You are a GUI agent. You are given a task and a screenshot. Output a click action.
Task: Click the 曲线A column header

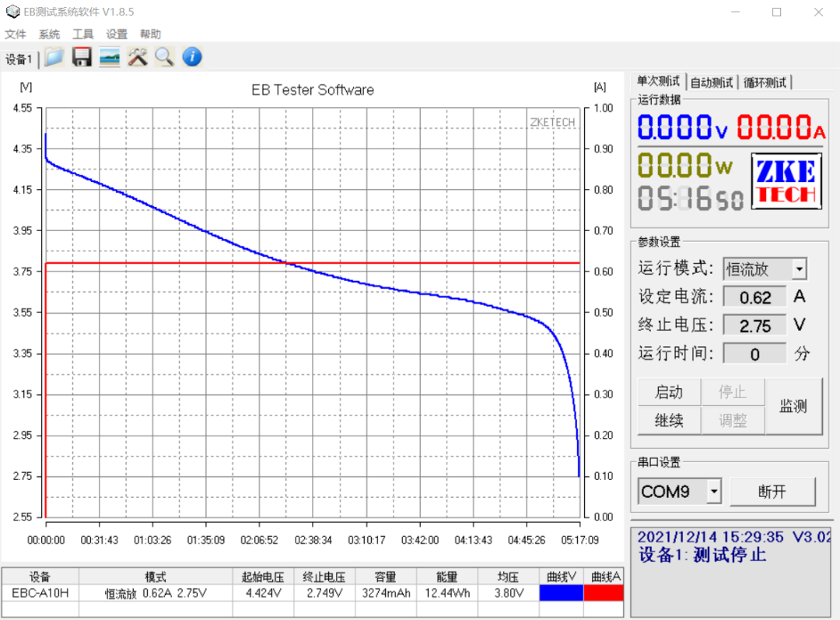pos(604,576)
